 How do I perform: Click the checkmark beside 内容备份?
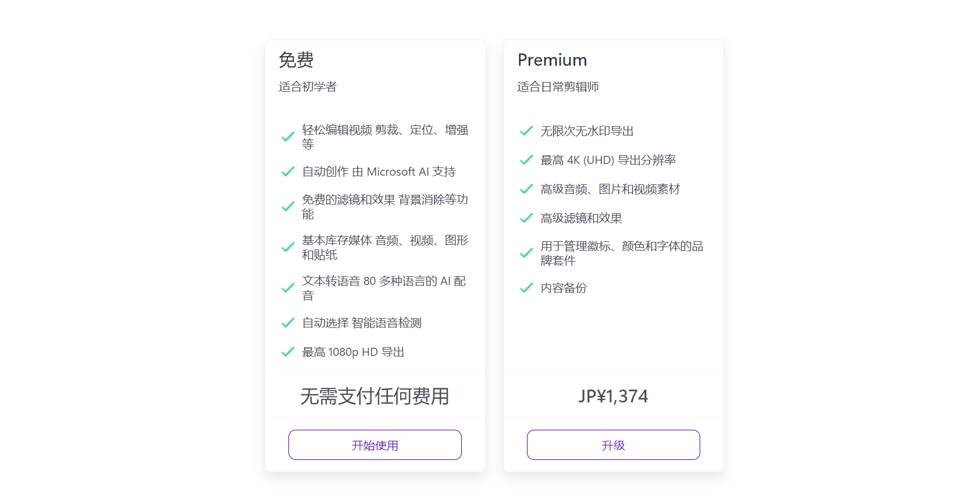[526, 287]
